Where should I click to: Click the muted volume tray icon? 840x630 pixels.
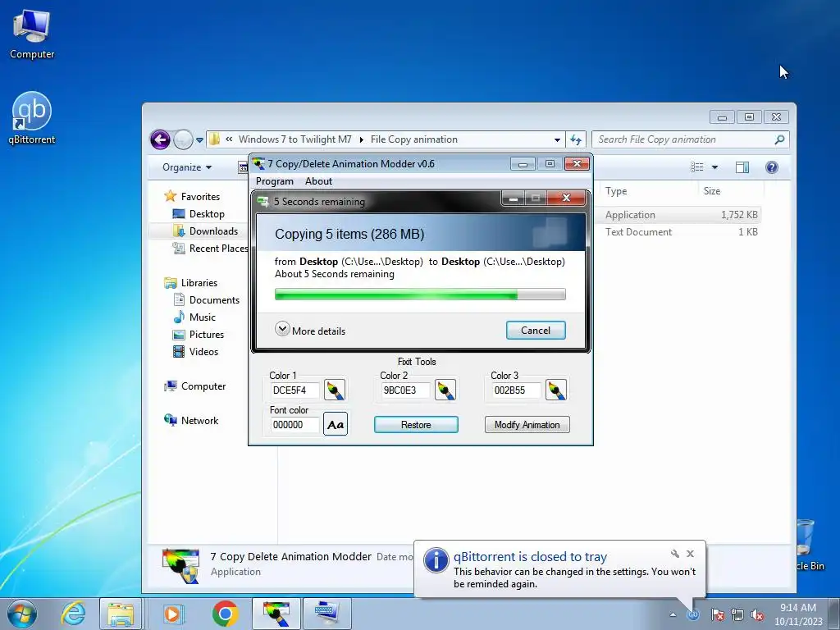click(x=757, y=614)
